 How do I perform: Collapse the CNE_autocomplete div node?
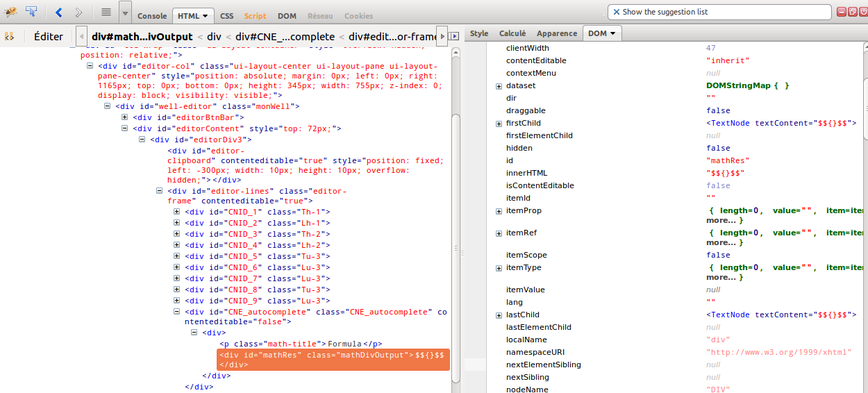[177, 312]
